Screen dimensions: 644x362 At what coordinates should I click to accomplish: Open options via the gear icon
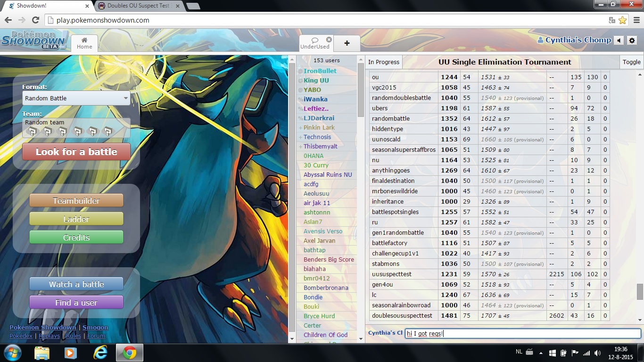click(632, 41)
